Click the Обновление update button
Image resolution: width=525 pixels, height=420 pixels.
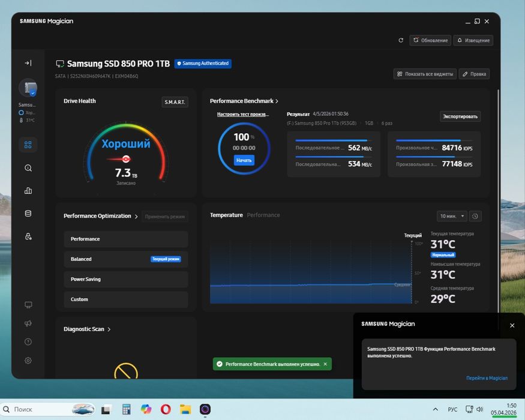[430, 40]
